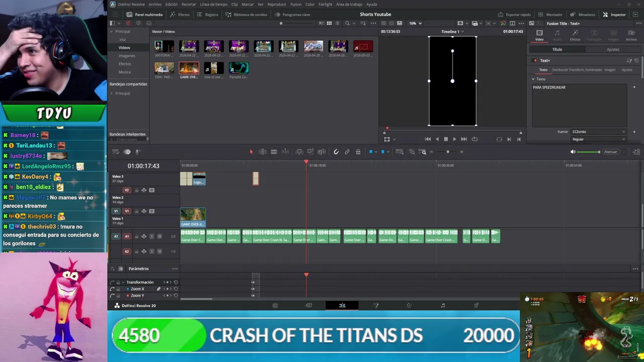Toggle the Position Lock padlock
Image resolution: width=644 pixels, height=362 pixels.
pos(358,152)
